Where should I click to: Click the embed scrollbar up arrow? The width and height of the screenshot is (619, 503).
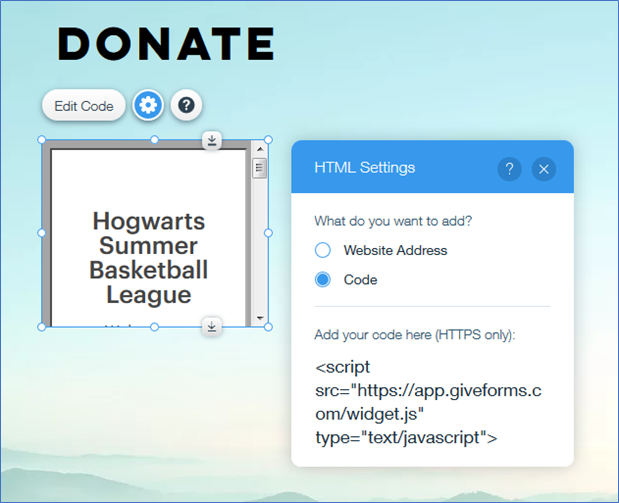pyautogui.click(x=260, y=149)
